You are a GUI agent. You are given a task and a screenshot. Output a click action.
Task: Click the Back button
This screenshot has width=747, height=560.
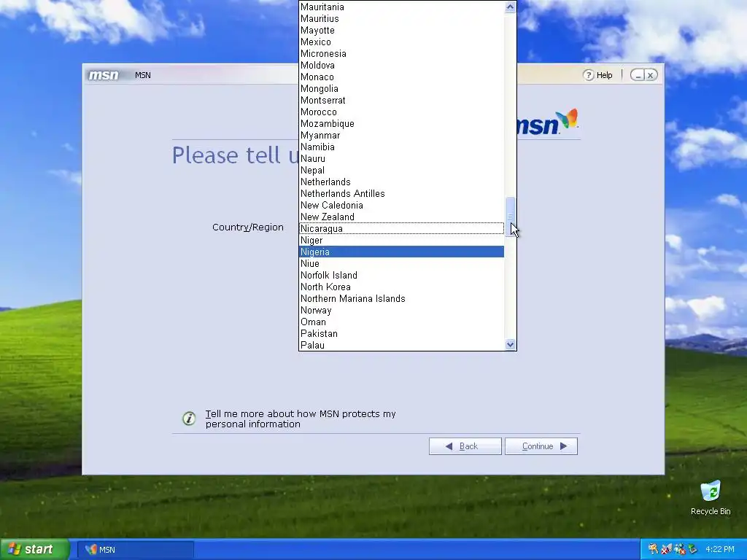click(465, 446)
